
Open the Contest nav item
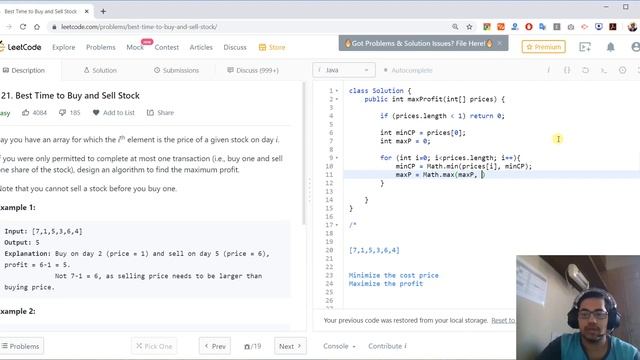coord(167,47)
